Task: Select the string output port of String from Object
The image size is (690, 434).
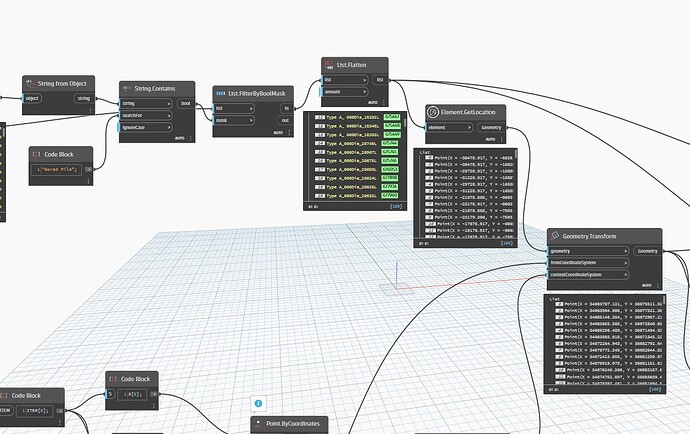Action: (84, 98)
